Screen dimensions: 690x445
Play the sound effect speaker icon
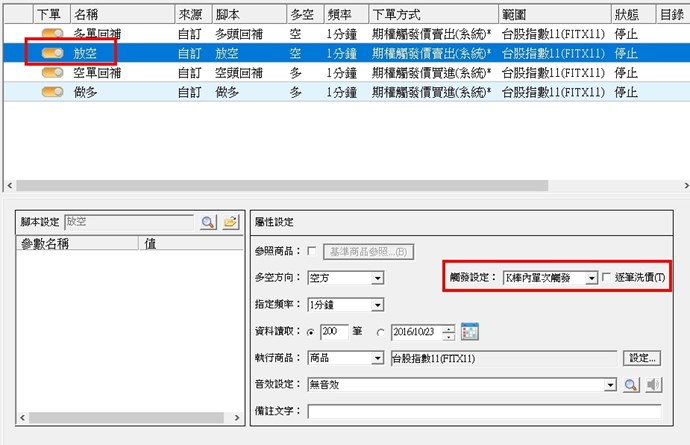pyautogui.click(x=652, y=385)
